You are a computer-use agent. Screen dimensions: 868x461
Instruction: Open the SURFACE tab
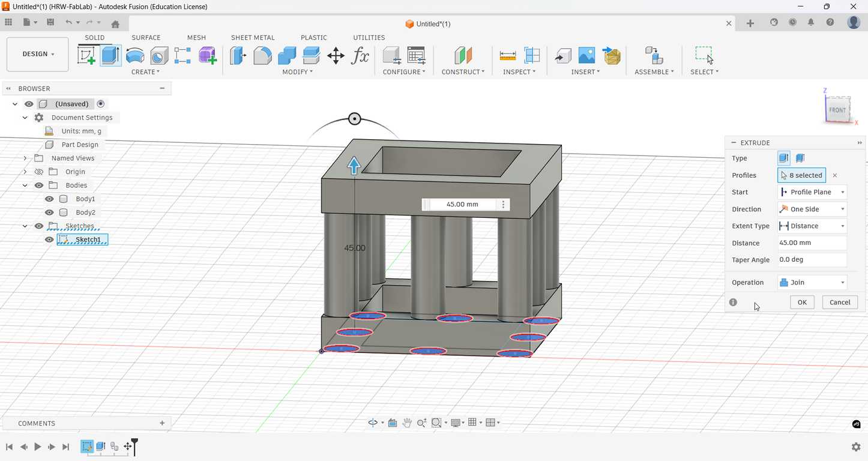146,37
